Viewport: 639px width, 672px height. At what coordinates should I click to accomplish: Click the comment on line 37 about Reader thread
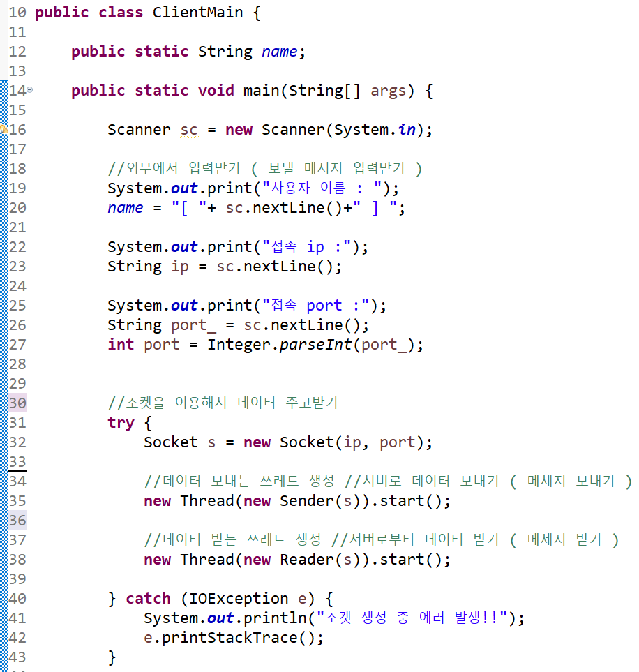[x=382, y=540]
